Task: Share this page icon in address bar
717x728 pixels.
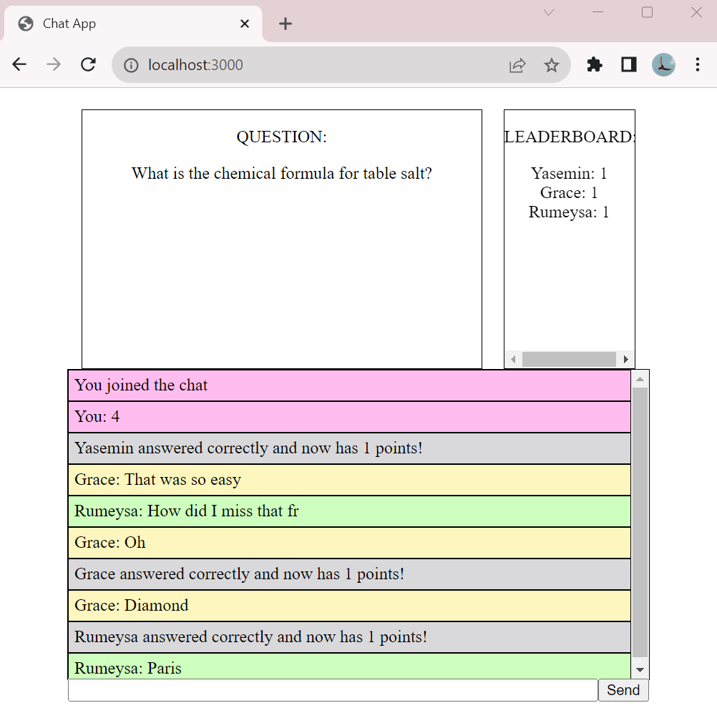Action: (517, 65)
